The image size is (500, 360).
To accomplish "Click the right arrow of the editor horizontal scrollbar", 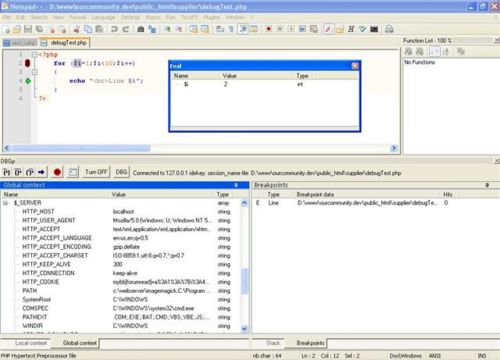I will pyautogui.click(x=394, y=148).
